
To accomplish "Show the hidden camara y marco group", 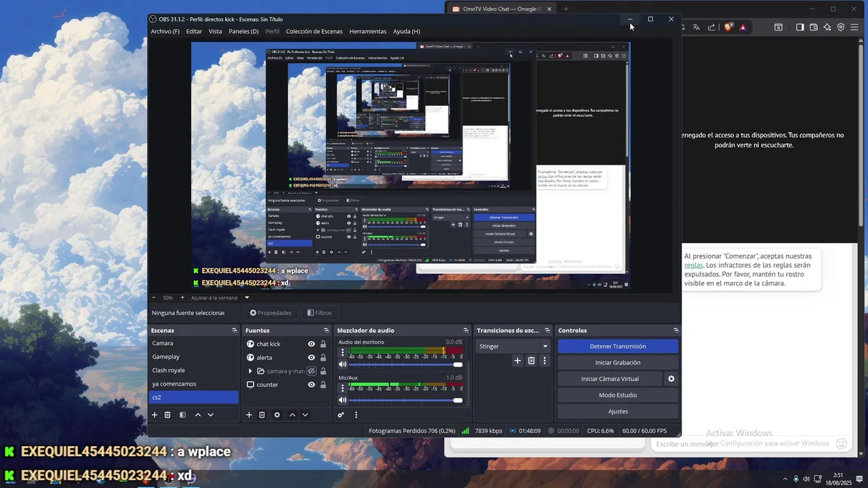I will [311, 371].
